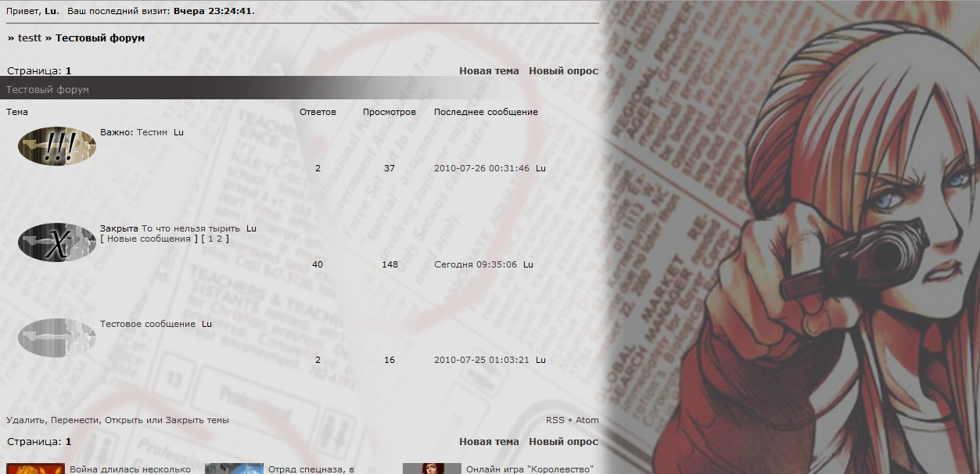Open author Lu next to Тестовое сообщение
Image resolution: width=980 pixels, height=474 pixels.
tap(207, 324)
